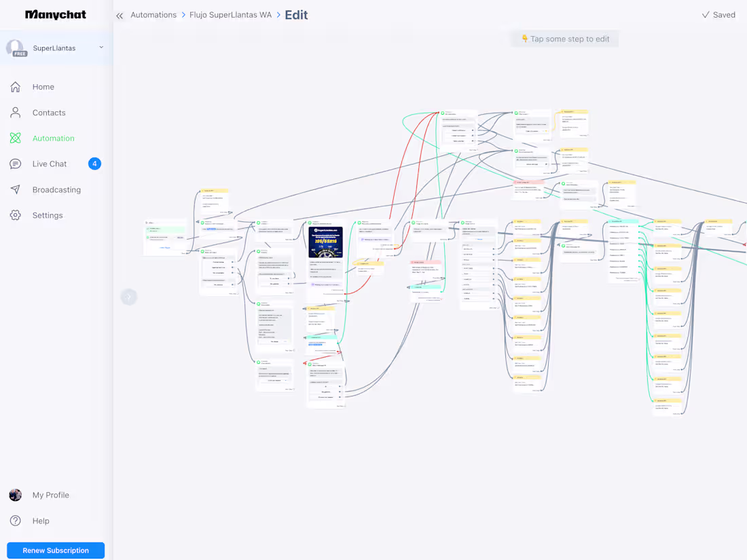Click the Edit breadcrumb item
Image resolution: width=747 pixels, height=560 pixels.
click(x=296, y=14)
